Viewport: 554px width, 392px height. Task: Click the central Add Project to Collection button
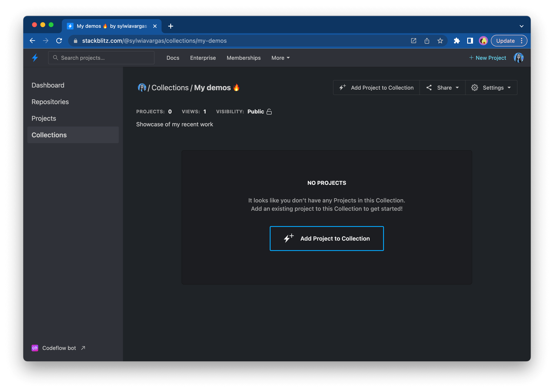click(x=326, y=239)
